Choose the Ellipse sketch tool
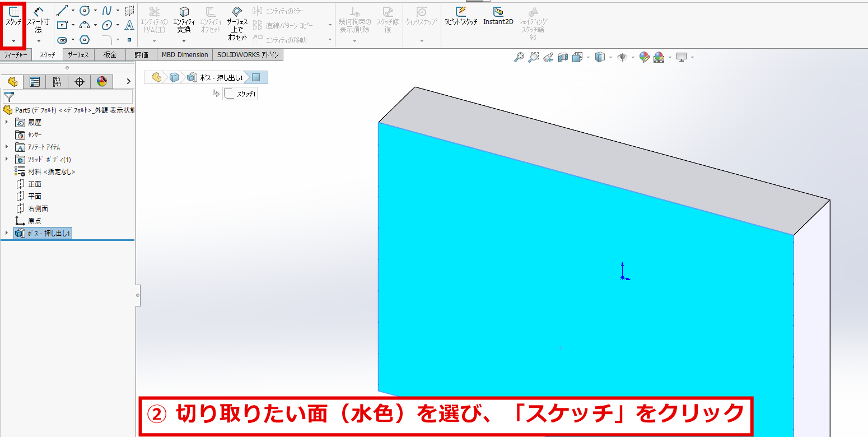868x437 pixels. tap(107, 25)
